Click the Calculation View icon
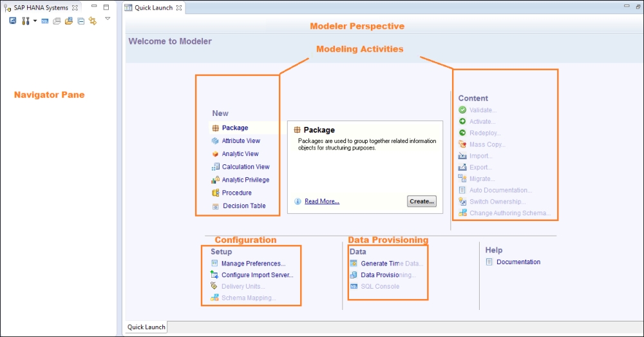 215,166
